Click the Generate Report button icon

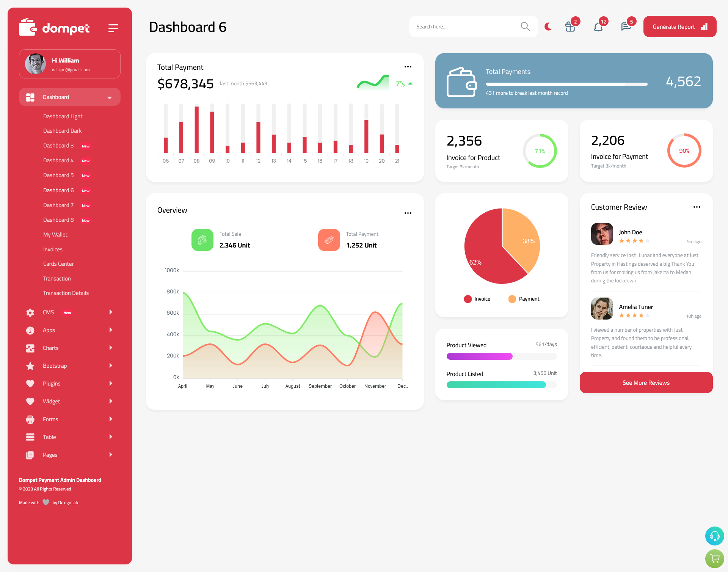tap(704, 27)
